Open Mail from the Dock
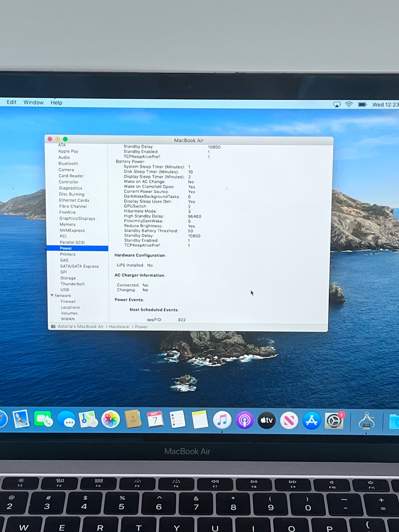The width and height of the screenshot is (399, 532). click(x=21, y=419)
